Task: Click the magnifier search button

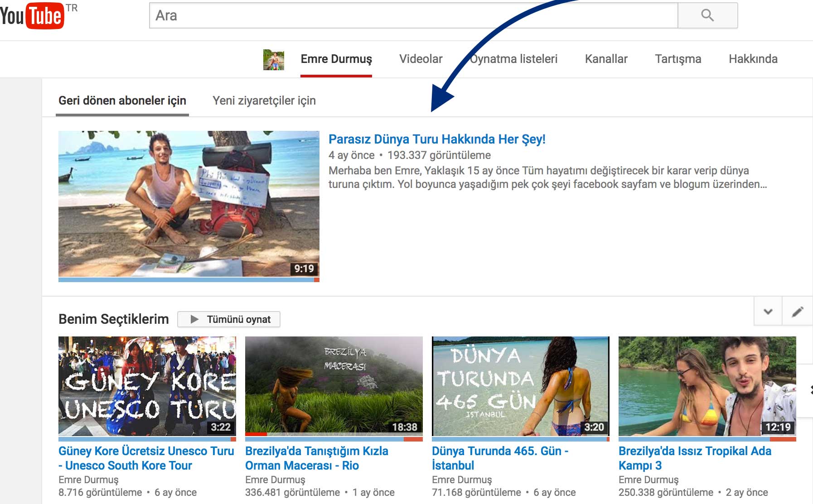Action: coord(707,16)
